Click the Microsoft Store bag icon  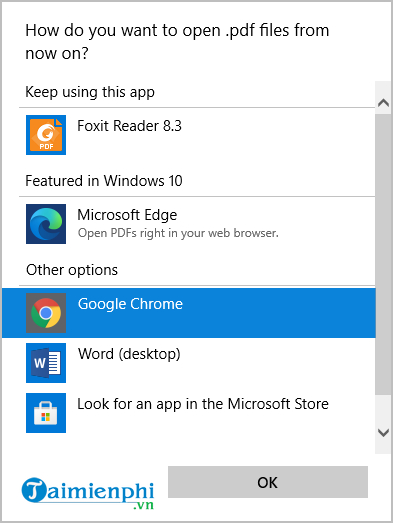point(46,413)
